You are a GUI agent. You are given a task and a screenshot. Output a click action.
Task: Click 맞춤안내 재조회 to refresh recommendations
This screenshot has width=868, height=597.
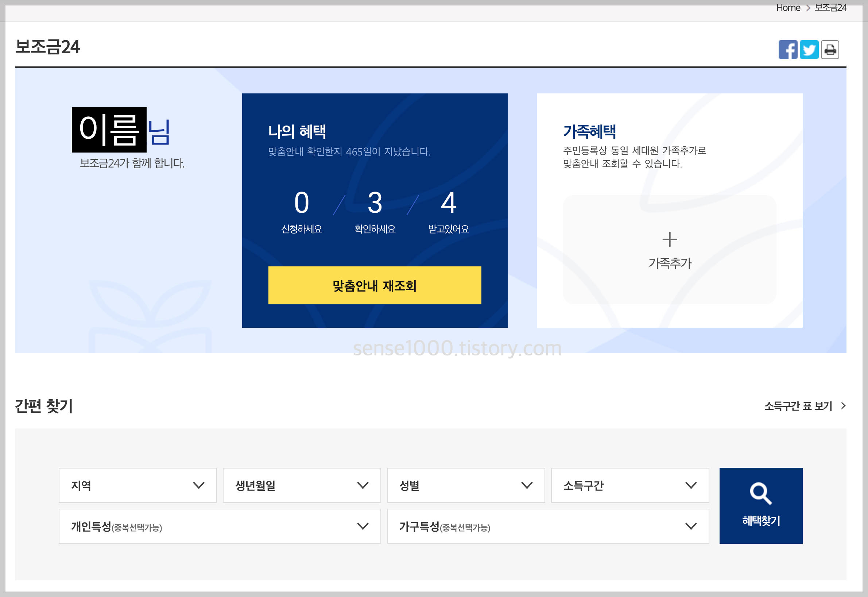[375, 286]
